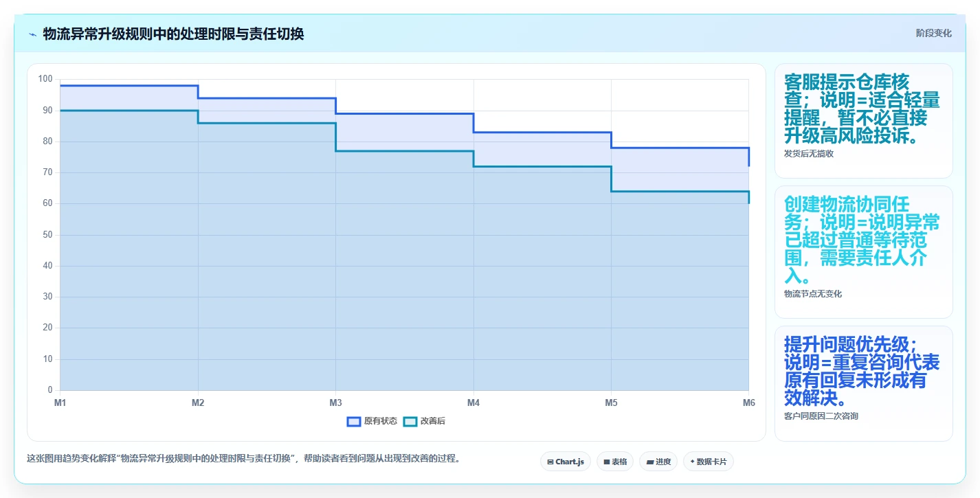Click the icon inside the 数据卡片 tag

(692, 462)
